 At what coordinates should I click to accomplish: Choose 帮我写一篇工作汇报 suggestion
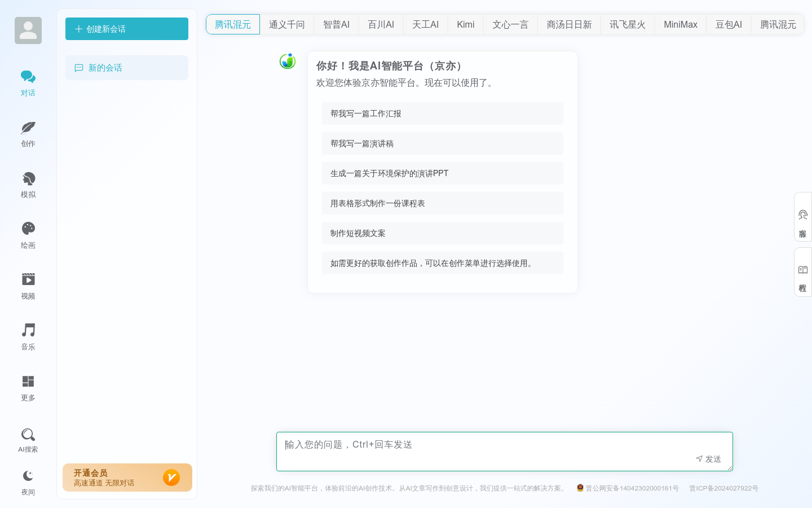[x=443, y=113]
